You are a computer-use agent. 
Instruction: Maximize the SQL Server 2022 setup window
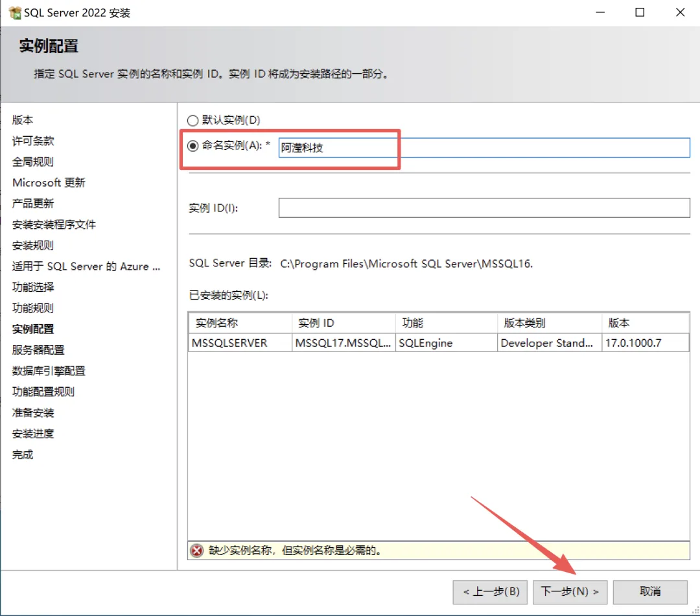pos(640,12)
